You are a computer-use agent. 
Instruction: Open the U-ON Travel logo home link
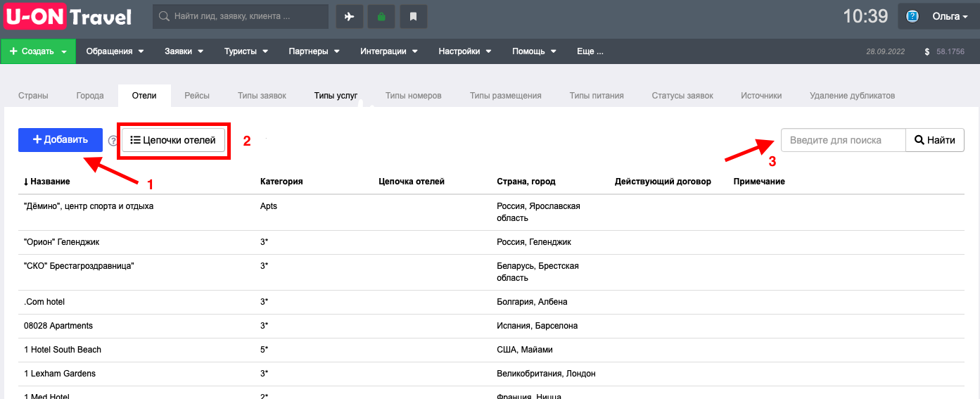(68, 16)
